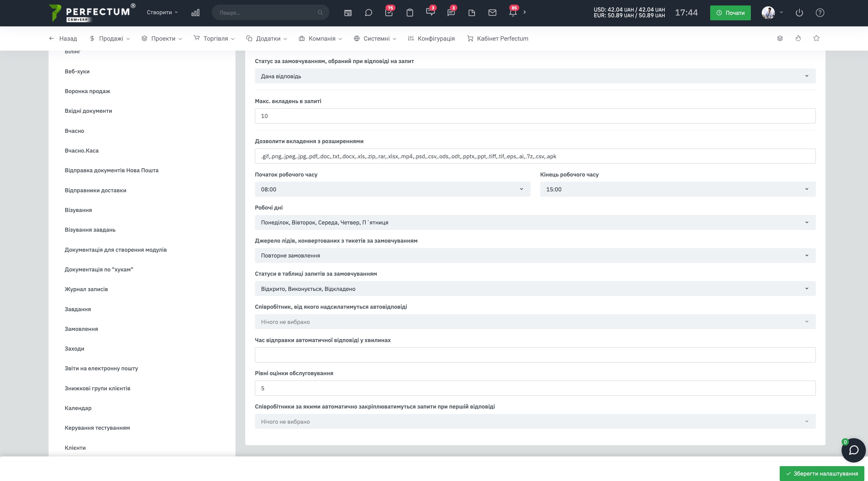The width and height of the screenshot is (868, 481).
Task: Open Початок робочого часу dropdown 08:00
Action: click(x=392, y=189)
